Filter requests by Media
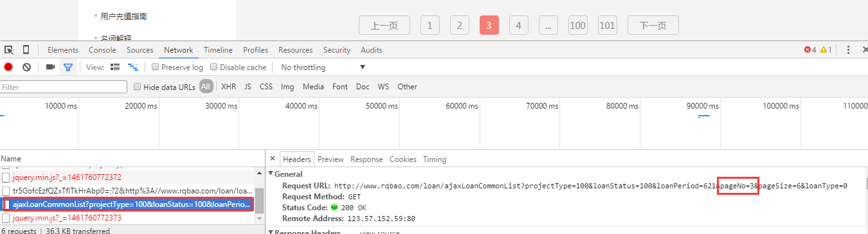This screenshot has height=234, width=868. 313,87
